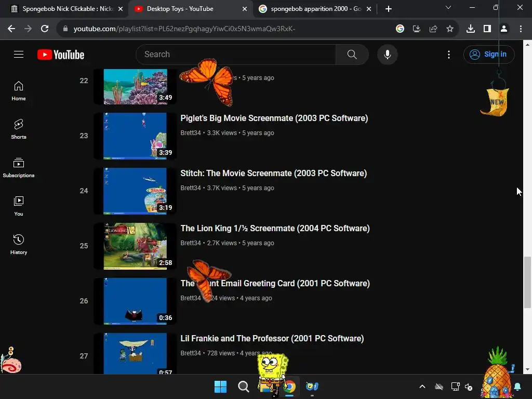The width and height of the screenshot is (532, 399).
Task: Open Stitch: The Movie Screenmate video title
Action: 273,173
